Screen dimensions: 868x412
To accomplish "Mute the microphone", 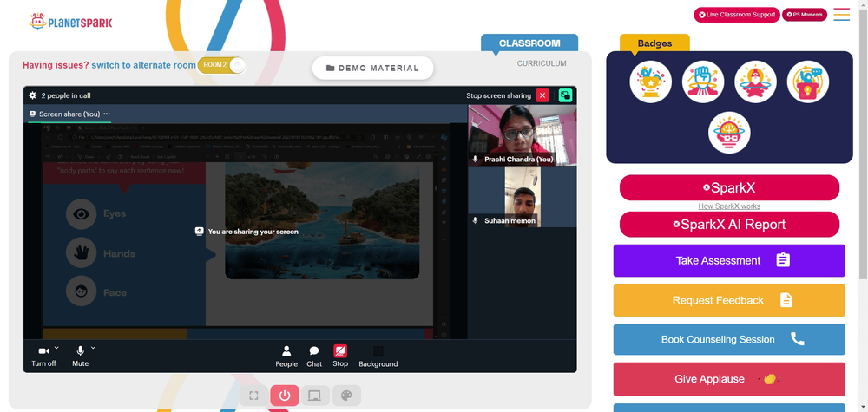I will pos(80,356).
